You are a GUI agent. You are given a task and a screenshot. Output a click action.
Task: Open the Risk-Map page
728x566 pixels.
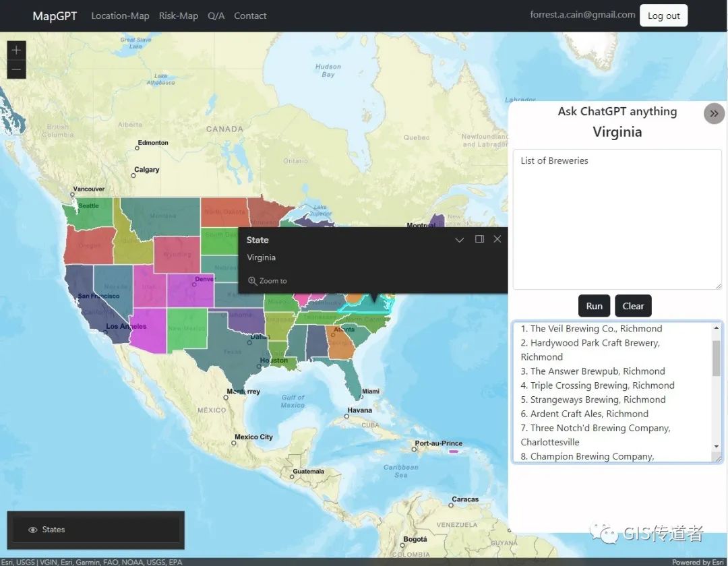coord(178,15)
